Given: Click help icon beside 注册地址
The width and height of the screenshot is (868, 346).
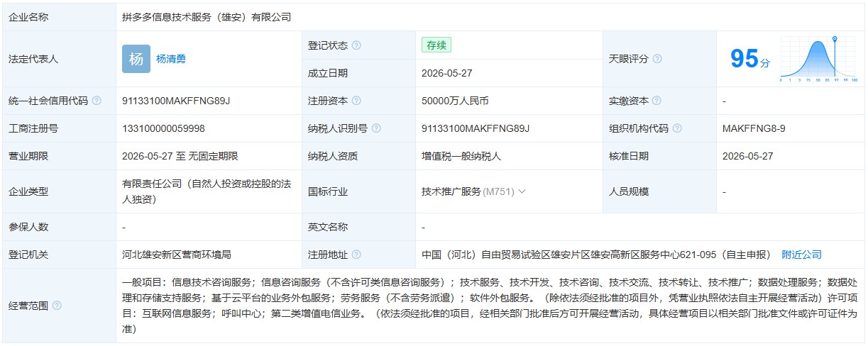Looking at the screenshot, I should pyautogui.click(x=356, y=255).
